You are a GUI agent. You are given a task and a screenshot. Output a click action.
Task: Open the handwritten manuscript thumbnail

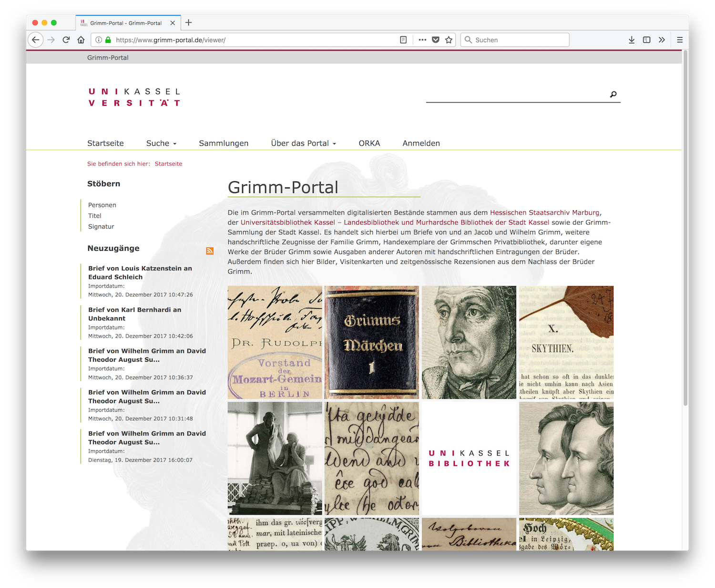tap(372, 458)
